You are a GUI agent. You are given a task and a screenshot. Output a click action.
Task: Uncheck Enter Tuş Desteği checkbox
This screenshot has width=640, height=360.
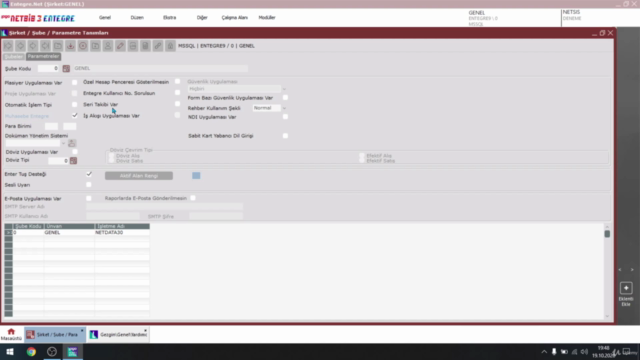point(89,174)
